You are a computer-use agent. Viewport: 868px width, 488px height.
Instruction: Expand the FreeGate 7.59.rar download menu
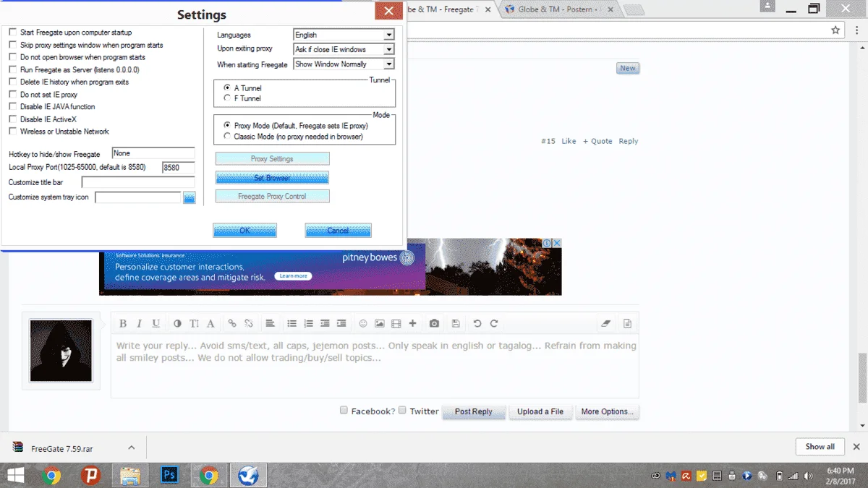(131, 448)
